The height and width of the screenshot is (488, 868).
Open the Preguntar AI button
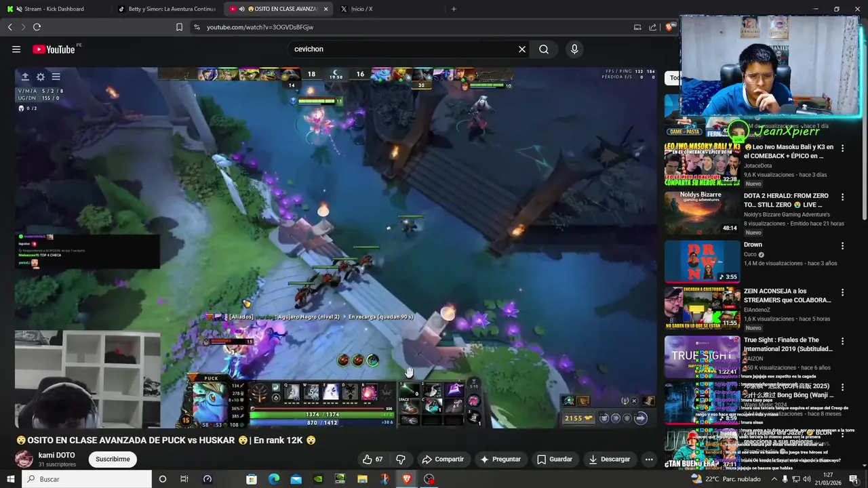pos(500,459)
